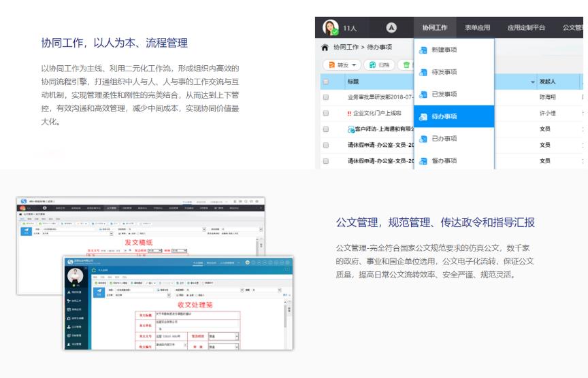Viewport: 588px width, 378px height.
Task: Switch to the 表单应用 tab
Action: pos(477,28)
